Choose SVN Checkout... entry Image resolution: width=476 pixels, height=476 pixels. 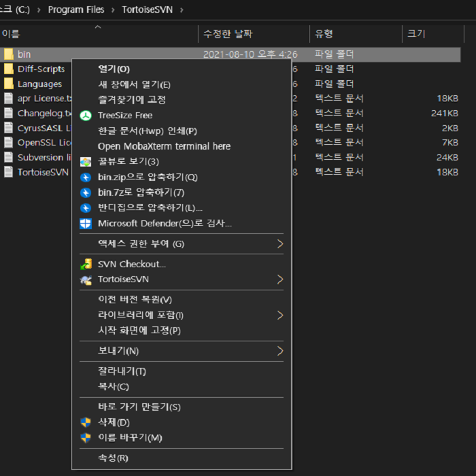coord(182,264)
